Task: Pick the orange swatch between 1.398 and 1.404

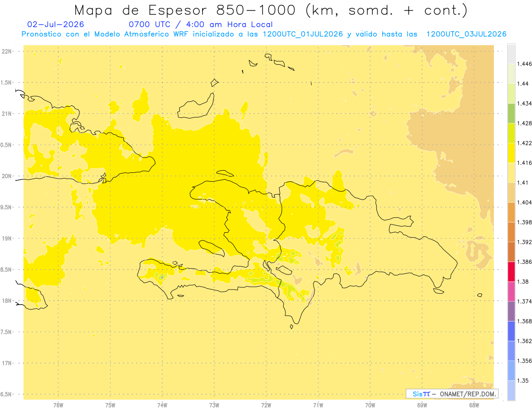Action: tap(511, 212)
